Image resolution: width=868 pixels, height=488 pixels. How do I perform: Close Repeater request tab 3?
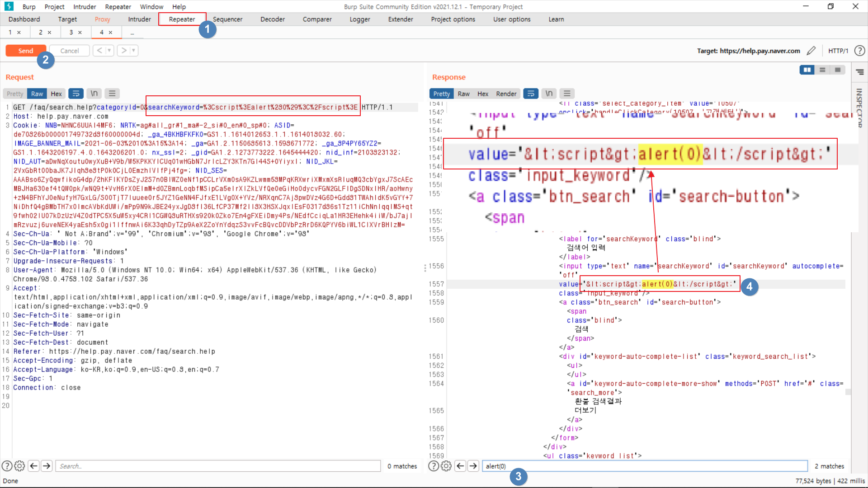pos(80,33)
